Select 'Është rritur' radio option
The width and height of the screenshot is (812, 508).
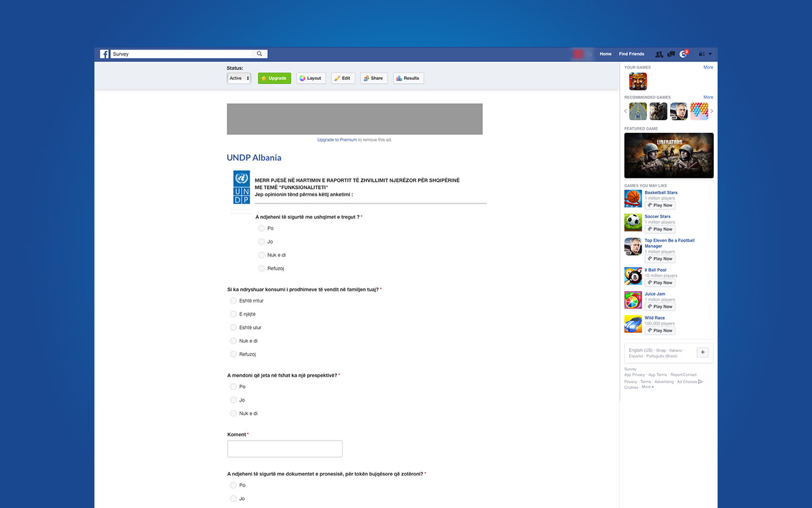point(233,301)
